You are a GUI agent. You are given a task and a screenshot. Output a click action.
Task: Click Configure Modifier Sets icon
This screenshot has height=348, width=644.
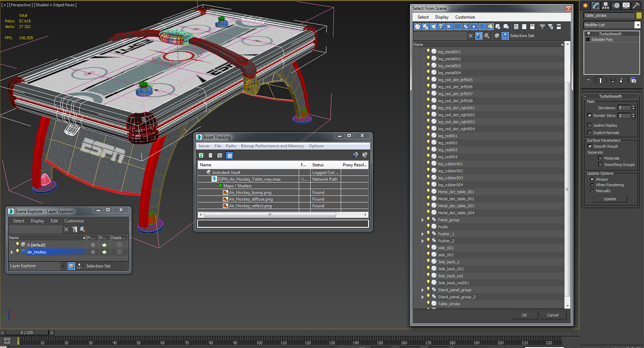tap(634, 80)
